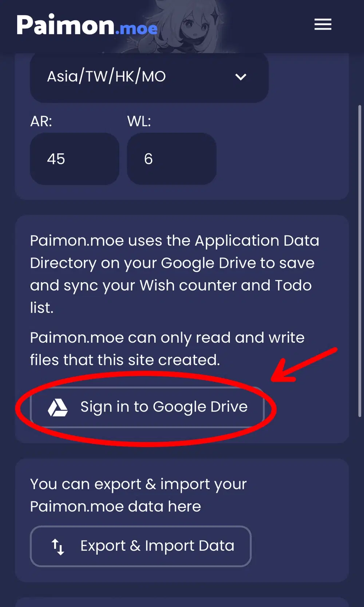Click the Google Drive logo icon
Screen dimensions: 364x607
[x=58, y=407]
